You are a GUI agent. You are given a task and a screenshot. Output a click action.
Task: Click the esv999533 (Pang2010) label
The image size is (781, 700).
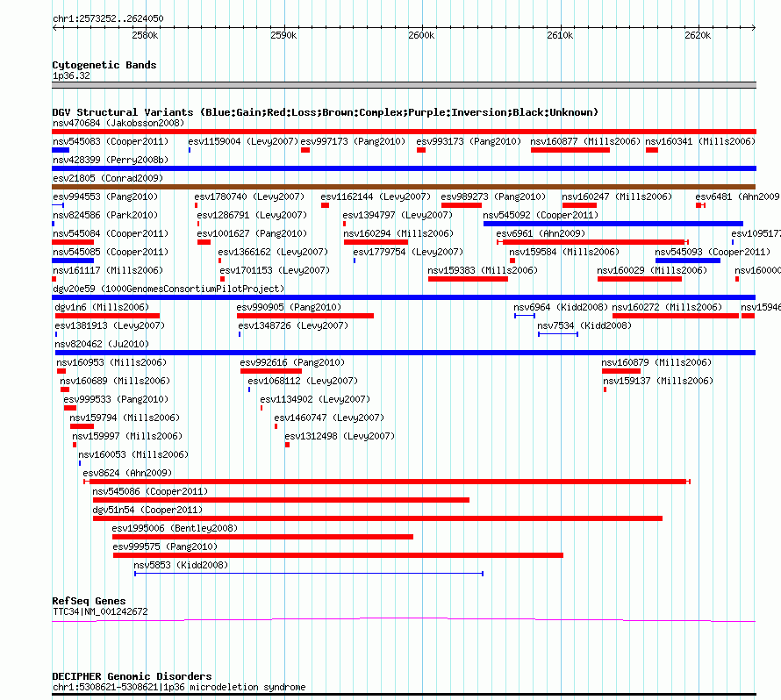(116, 399)
